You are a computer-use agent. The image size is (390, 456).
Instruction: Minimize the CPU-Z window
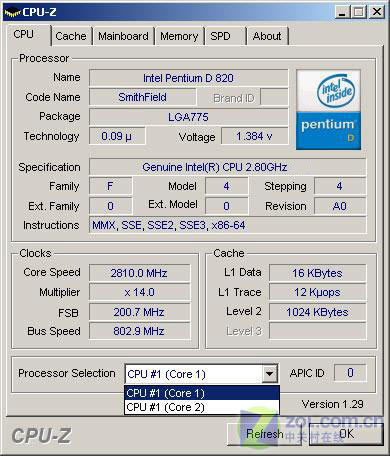[342, 12]
